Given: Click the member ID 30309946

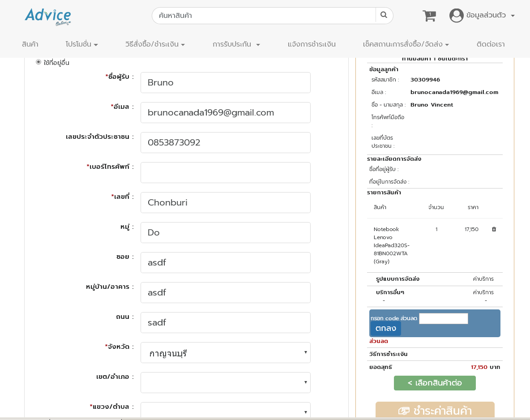Looking at the screenshot, I should coord(425,80).
